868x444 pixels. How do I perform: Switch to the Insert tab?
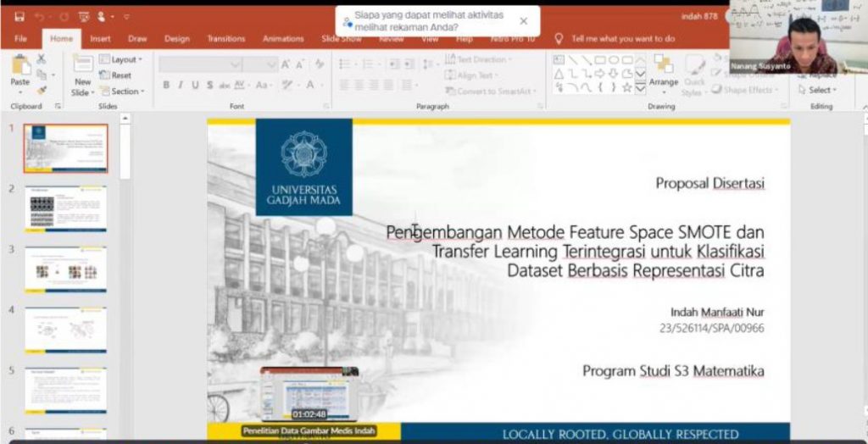(100, 39)
